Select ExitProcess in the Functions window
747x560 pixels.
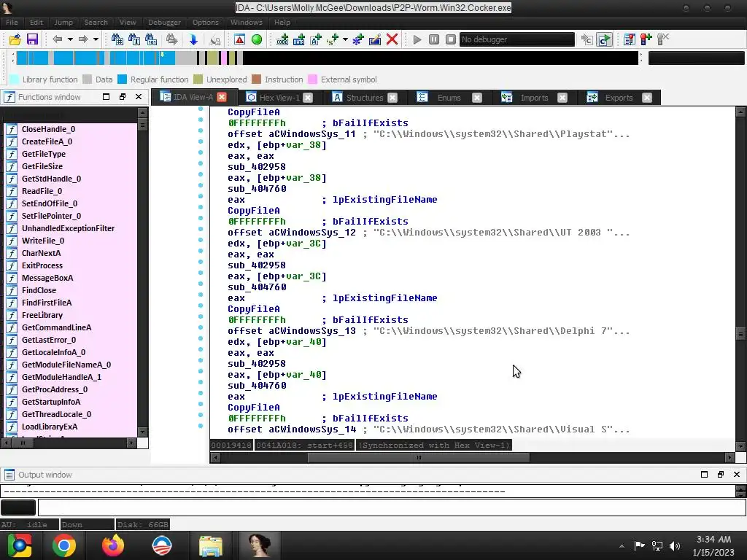click(42, 265)
